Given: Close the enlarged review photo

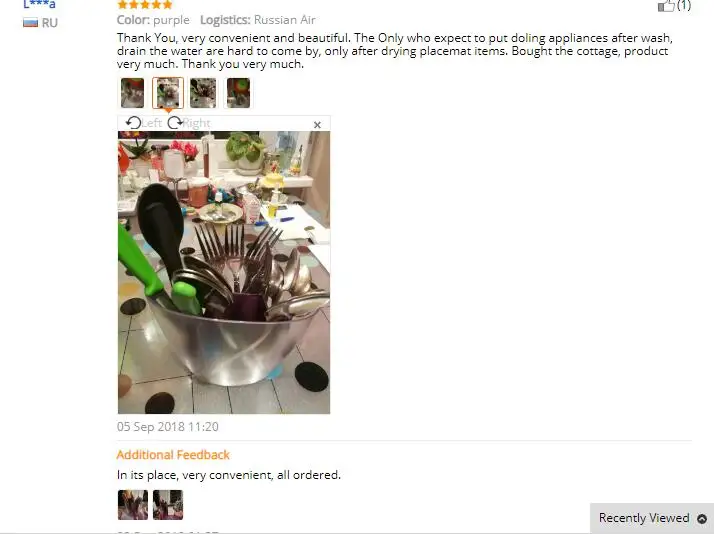Looking at the screenshot, I should [317, 125].
